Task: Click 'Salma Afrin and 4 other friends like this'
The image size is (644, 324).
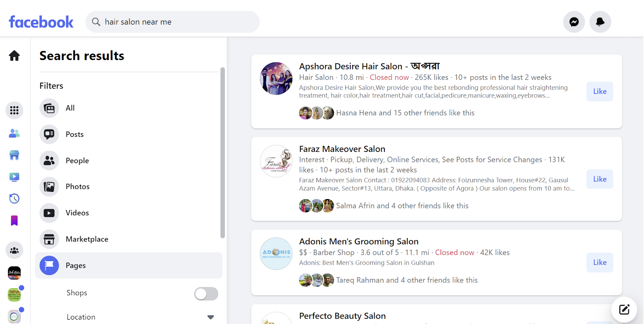Action: click(x=402, y=206)
